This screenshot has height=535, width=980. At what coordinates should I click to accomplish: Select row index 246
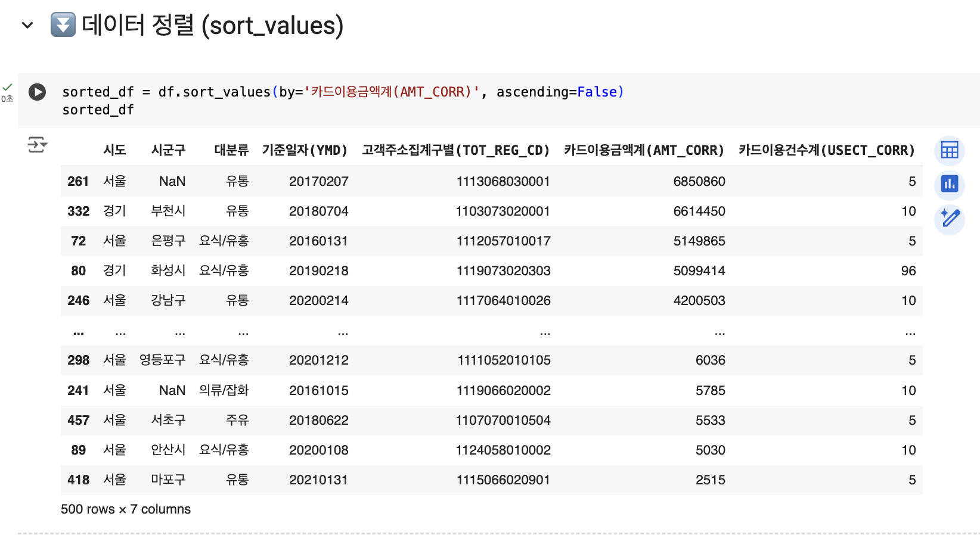[x=78, y=300]
